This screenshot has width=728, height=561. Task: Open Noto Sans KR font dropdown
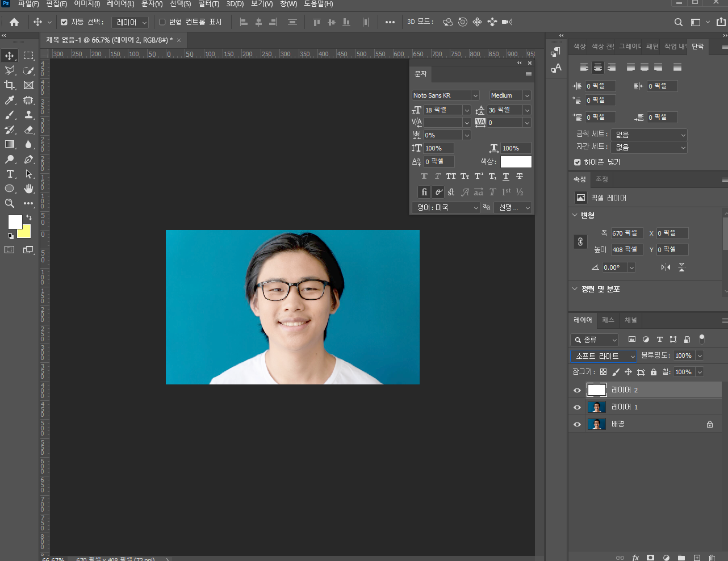[446, 95]
